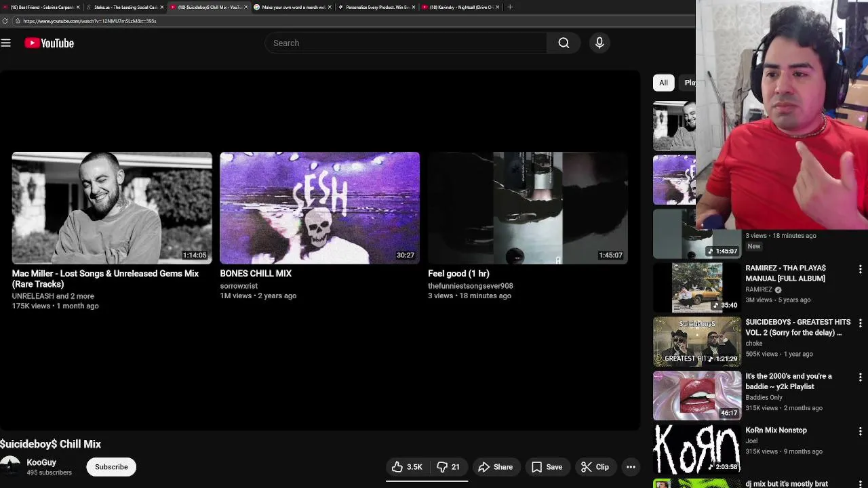868x488 pixels.
Task: Click Feel good (1 hr) title text
Action: [458, 273]
